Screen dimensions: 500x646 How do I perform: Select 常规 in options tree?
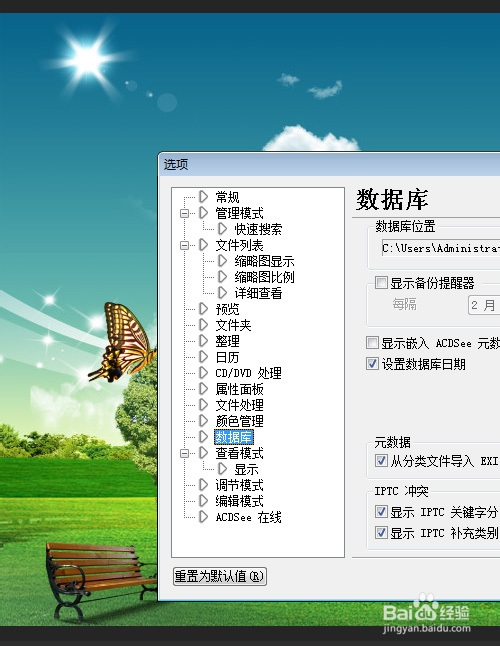click(x=227, y=197)
